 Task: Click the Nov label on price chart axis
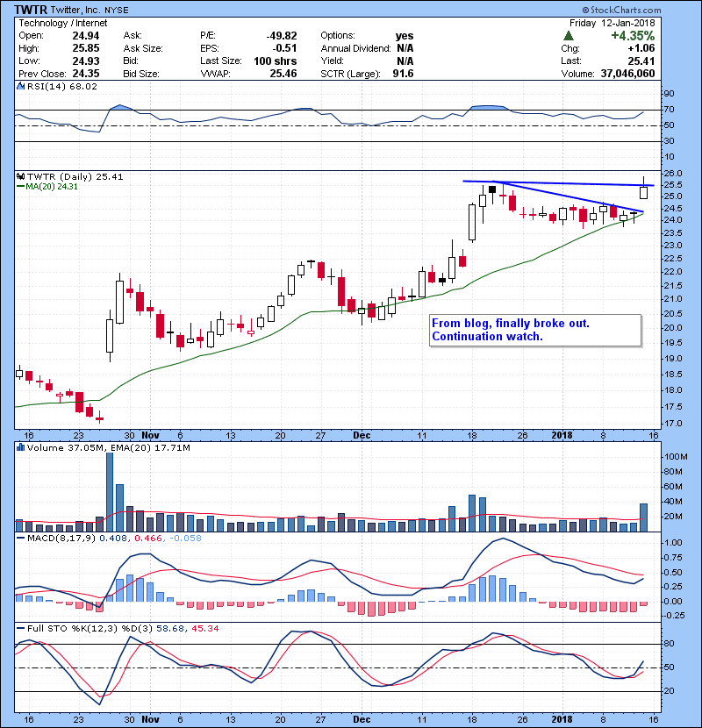[x=151, y=435]
